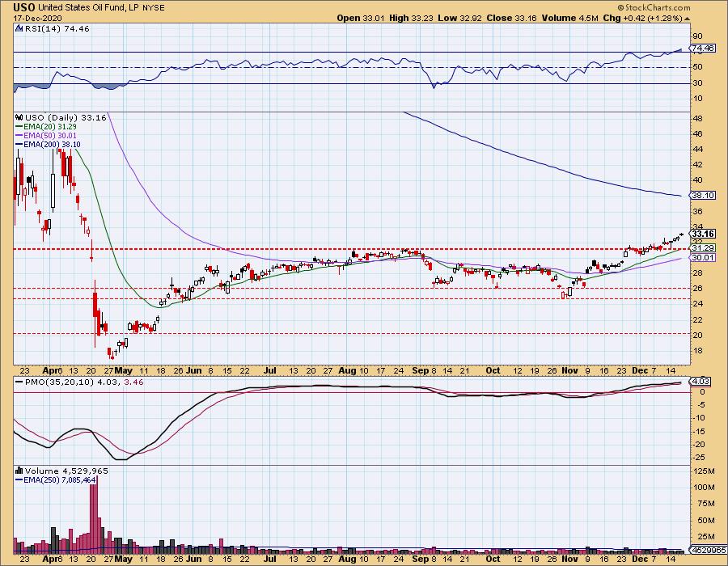Click the copyright symbol before StockCharts.com
The height and width of the screenshot is (566, 728).
click(621, 7)
